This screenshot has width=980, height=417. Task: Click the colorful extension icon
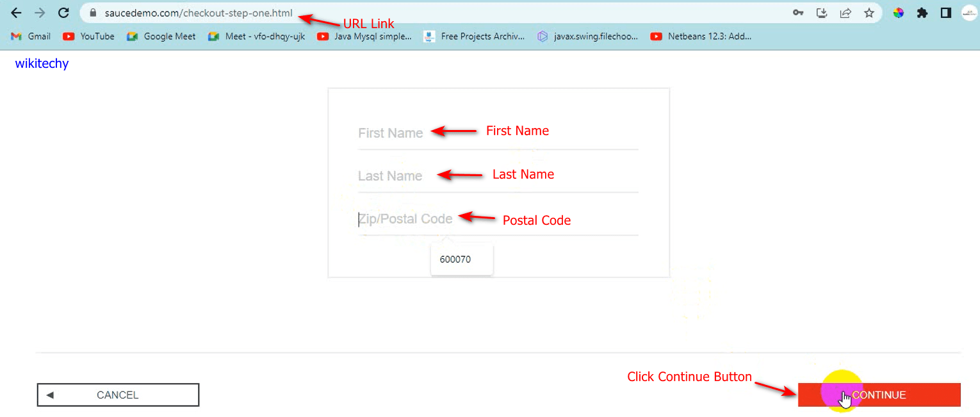(x=899, y=13)
